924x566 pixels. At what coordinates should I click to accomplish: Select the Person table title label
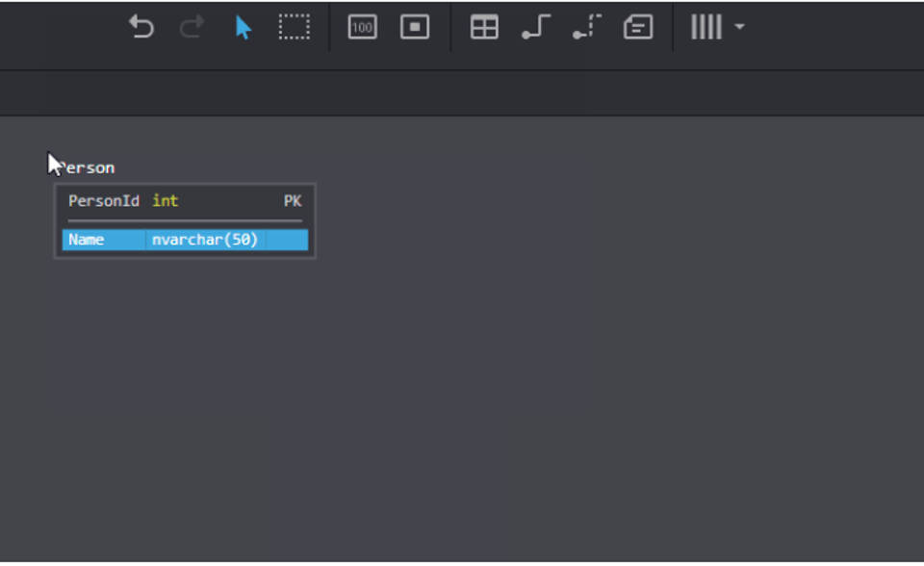(89, 167)
